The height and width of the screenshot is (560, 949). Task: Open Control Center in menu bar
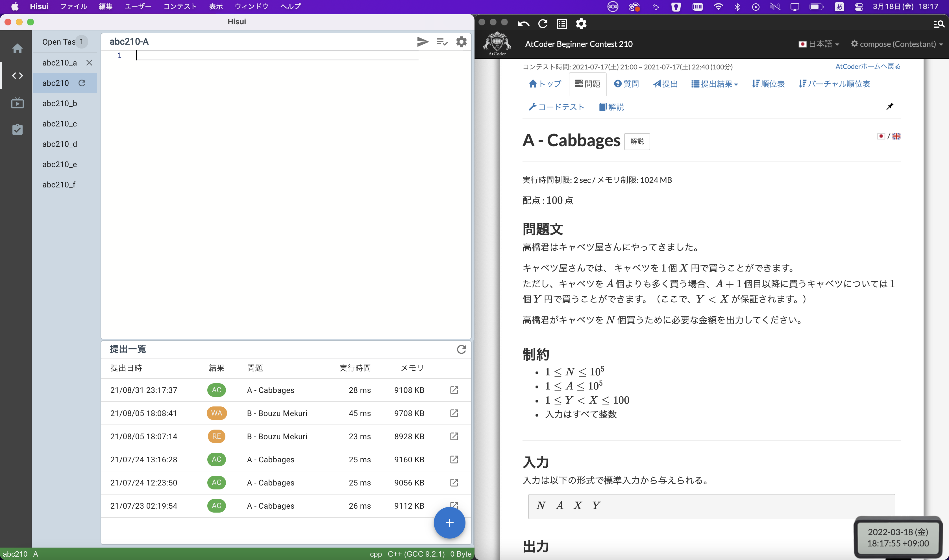click(859, 7)
